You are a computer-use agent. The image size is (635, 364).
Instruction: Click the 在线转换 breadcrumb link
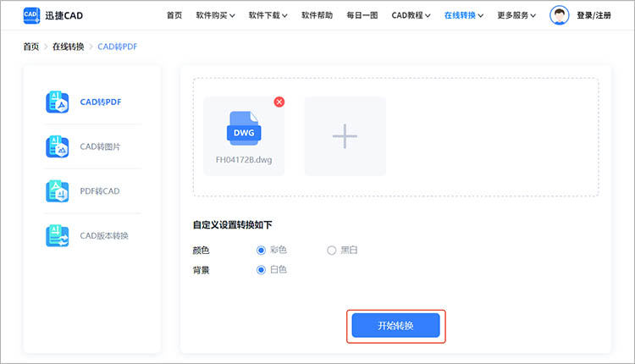[x=68, y=47]
